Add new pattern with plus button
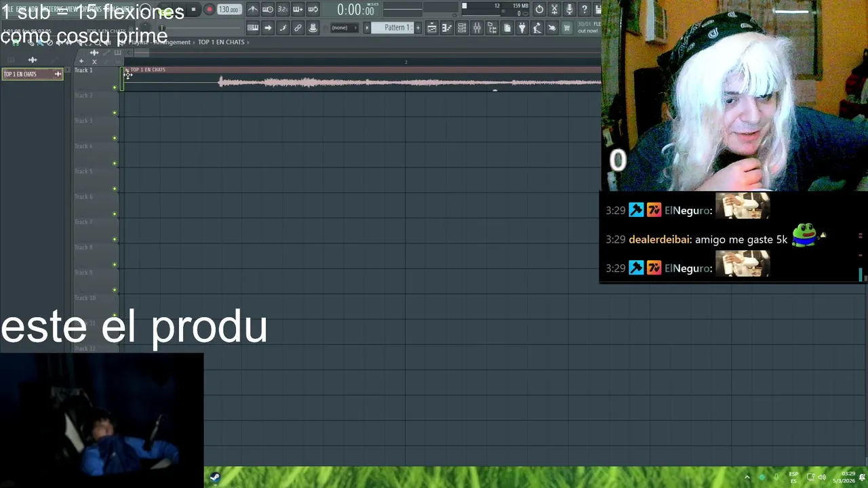 [418, 28]
